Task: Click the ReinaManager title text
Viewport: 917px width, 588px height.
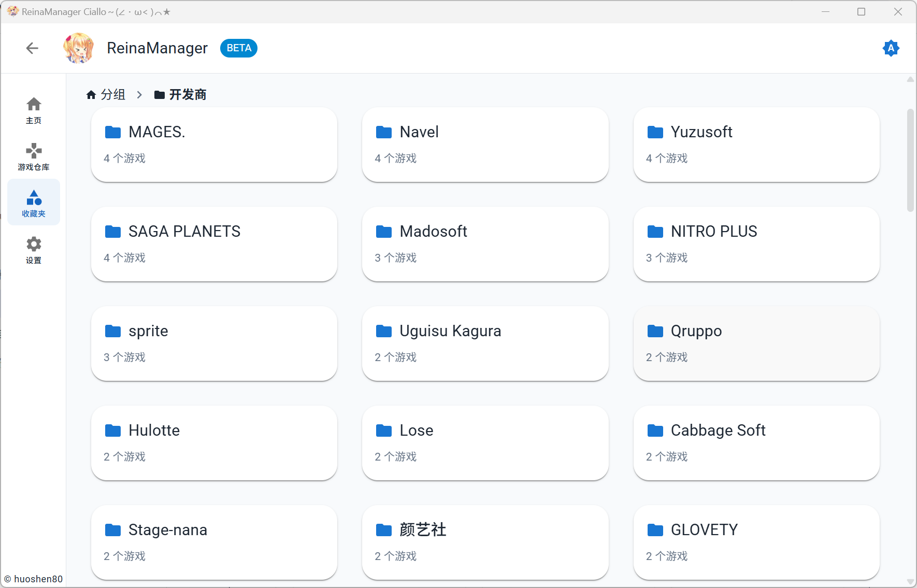Action: [157, 48]
